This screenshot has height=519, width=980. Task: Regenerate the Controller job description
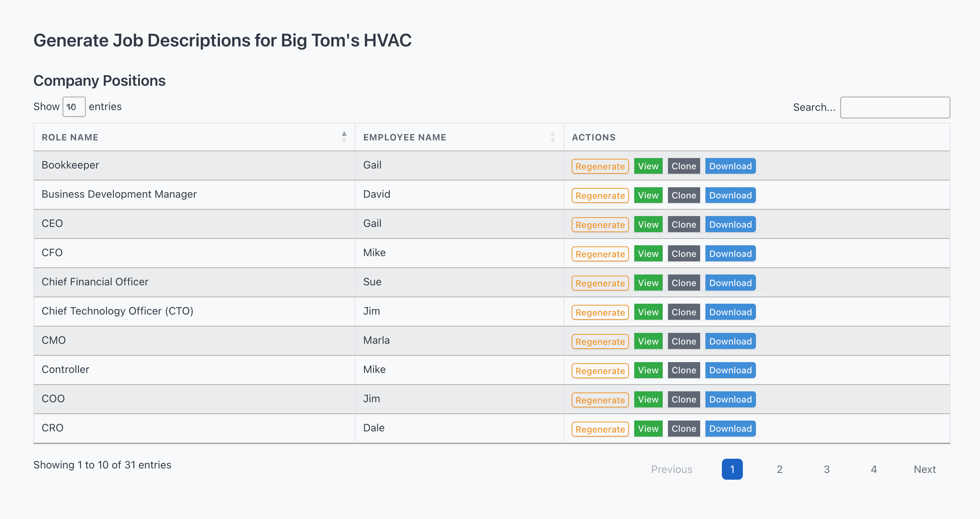[x=600, y=370]
